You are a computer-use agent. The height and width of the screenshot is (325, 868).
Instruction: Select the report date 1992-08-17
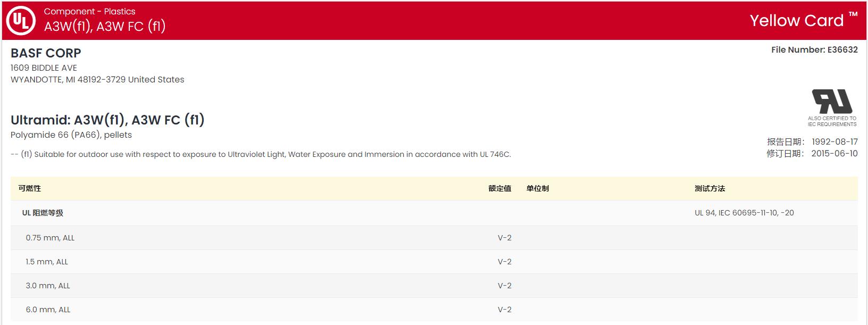834,142
